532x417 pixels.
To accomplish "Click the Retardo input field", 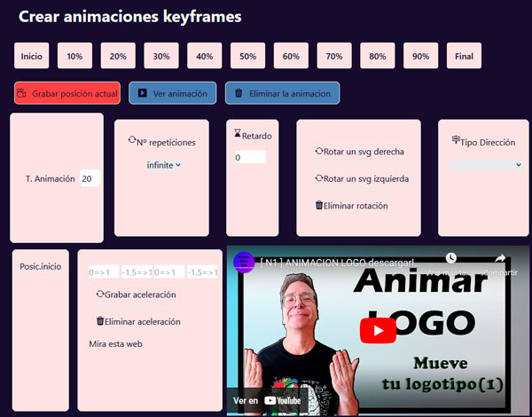I will 250,157.
